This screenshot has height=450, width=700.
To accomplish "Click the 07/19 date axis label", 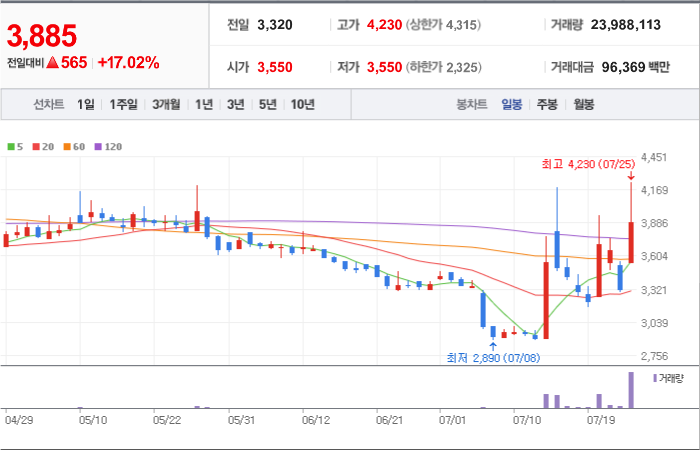I will click(601, 420).
